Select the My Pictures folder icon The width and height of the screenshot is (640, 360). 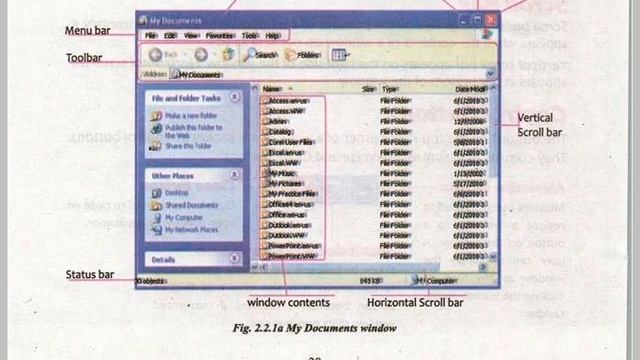264,184
